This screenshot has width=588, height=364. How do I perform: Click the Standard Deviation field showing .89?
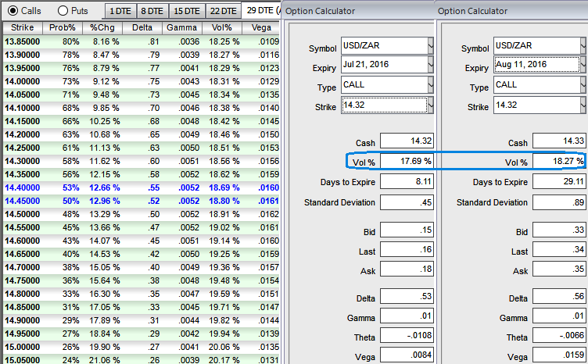[x=558, y=202]
